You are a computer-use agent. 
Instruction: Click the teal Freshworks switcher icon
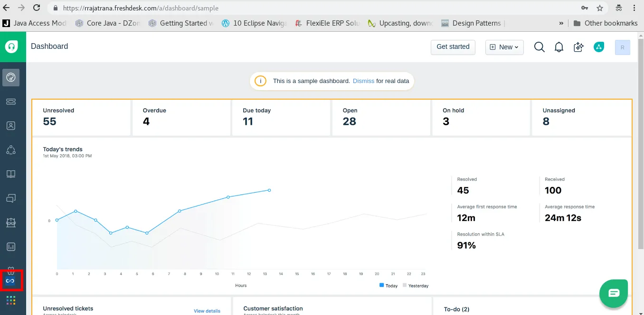click(599, 47)
